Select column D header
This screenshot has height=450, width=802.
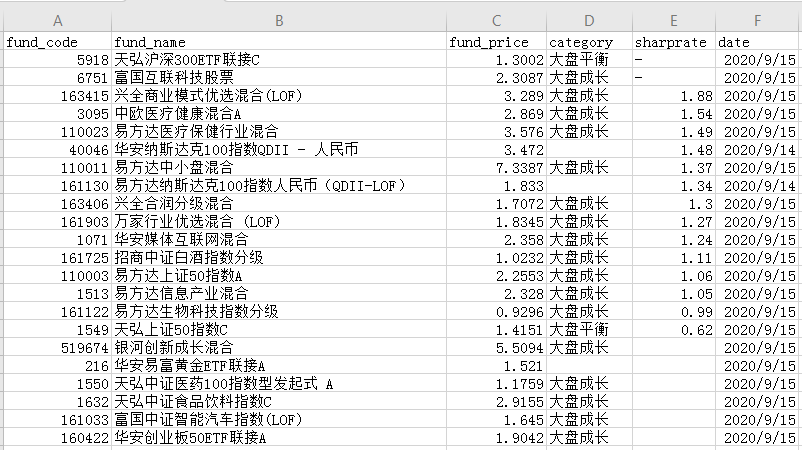589,21
